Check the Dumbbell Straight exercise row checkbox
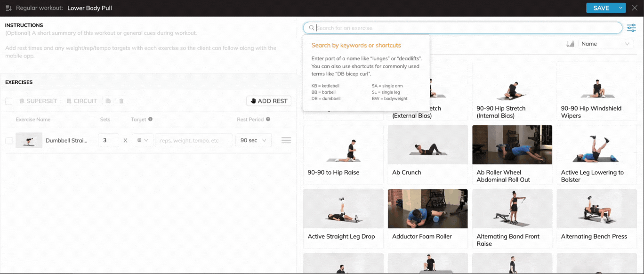 (9, 140)
